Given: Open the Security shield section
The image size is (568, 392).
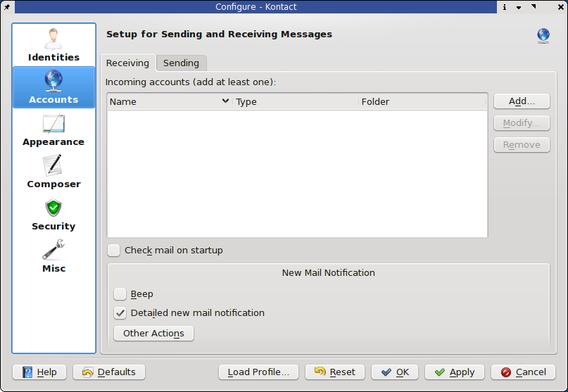Looking at the screenshot, I should click(53, 214).
